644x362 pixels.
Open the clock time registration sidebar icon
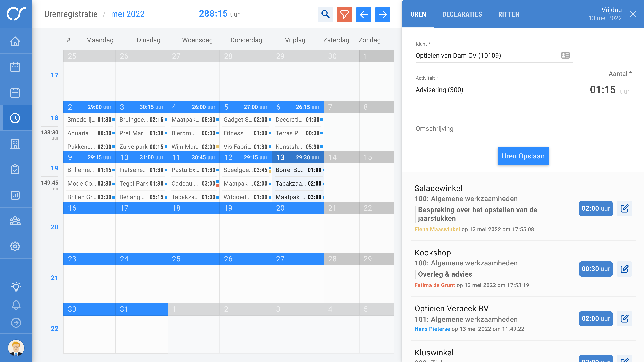(x=15, y=118)
